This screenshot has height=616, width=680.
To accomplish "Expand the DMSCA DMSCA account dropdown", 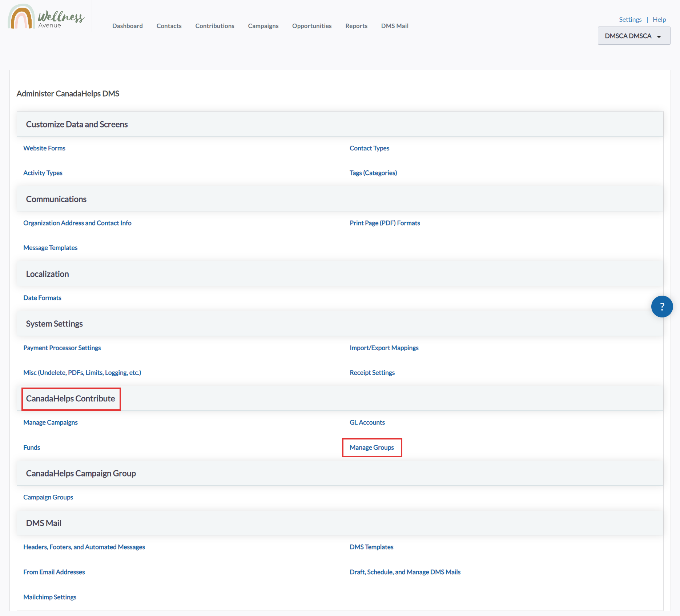I will [x=634, y=36].
